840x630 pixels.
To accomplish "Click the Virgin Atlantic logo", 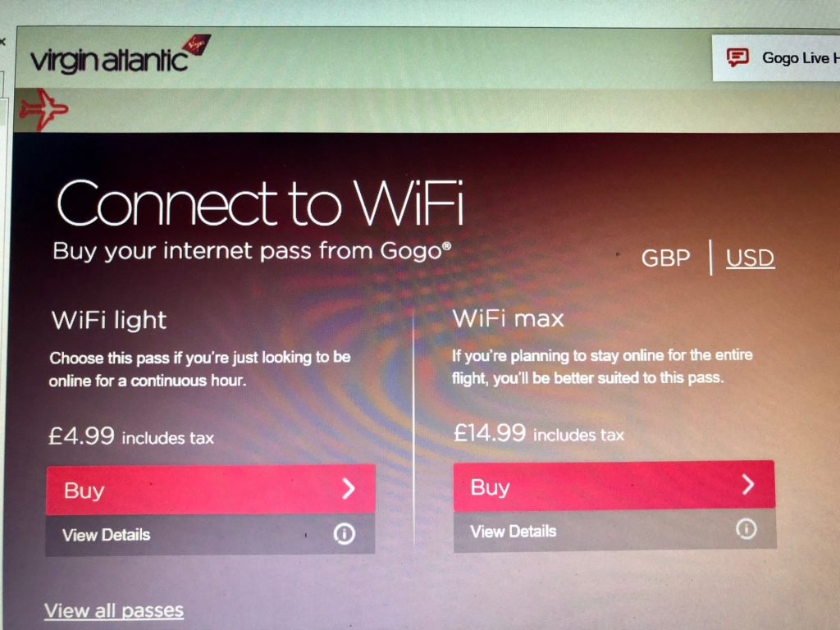I will [120, 55].
